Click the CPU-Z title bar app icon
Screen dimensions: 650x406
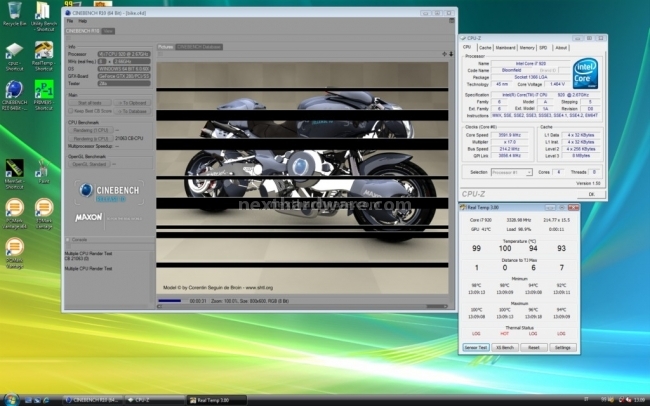463,38
